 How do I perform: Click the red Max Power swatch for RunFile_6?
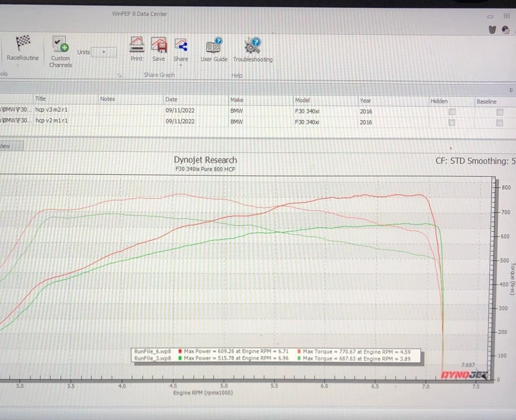click(180, 351)
